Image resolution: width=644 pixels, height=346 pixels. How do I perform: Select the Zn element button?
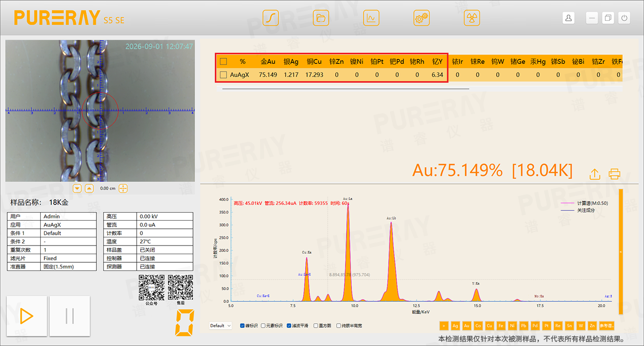593,326
